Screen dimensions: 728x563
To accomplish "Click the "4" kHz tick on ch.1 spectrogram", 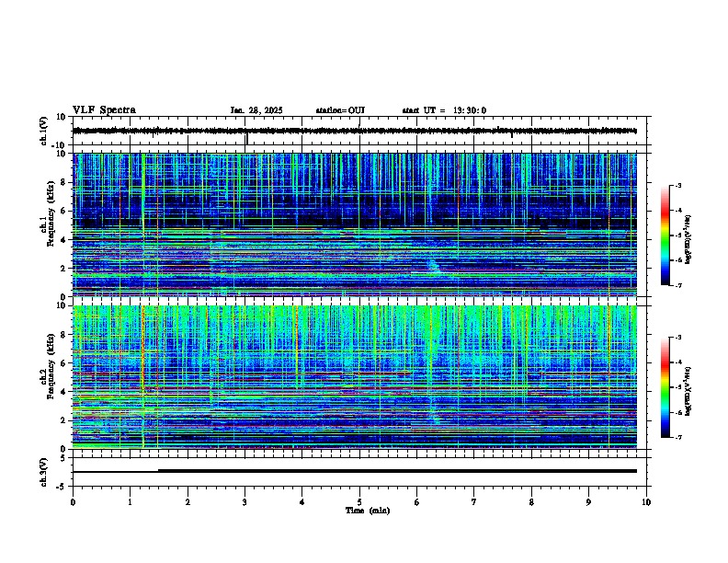I will 63,240.
